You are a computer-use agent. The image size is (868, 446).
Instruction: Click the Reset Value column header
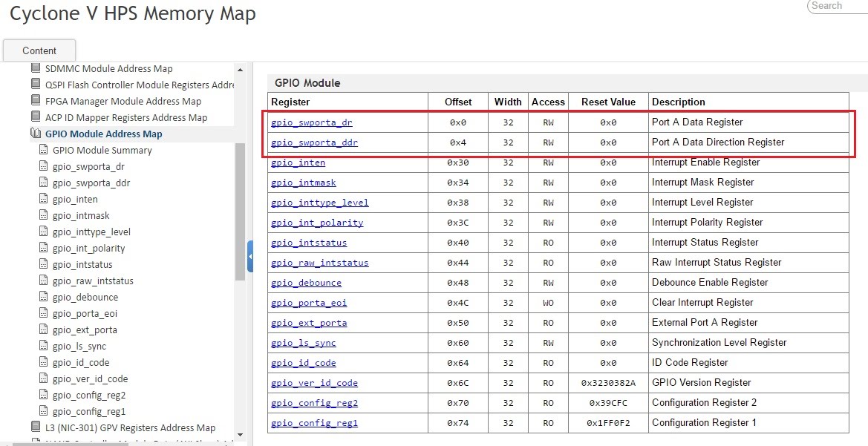608,102
